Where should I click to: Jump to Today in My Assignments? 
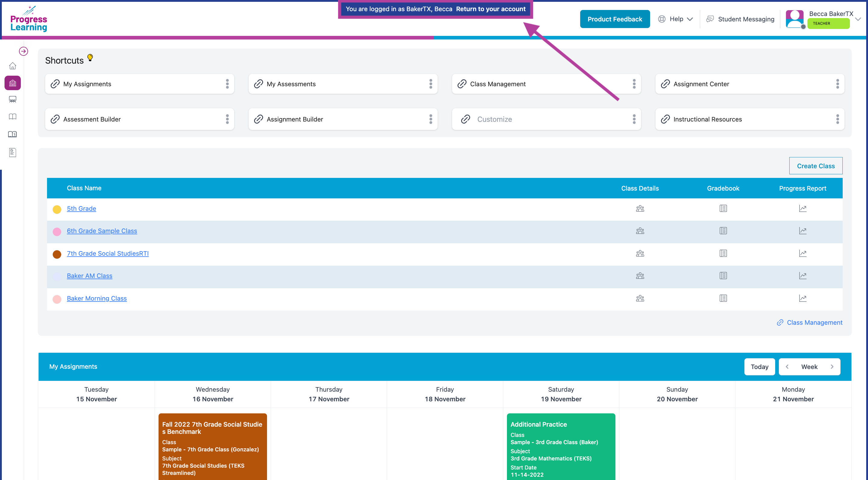pyautogui.click(x=759, y=367)
